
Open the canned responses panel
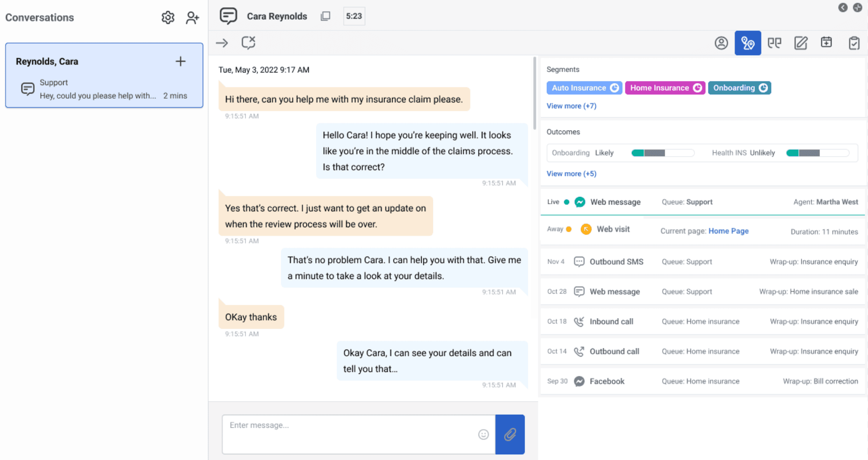click(x=774, y=43)
